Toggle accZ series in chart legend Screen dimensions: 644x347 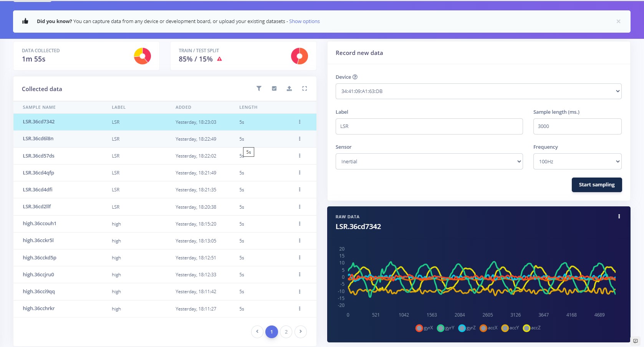point(531,328)
